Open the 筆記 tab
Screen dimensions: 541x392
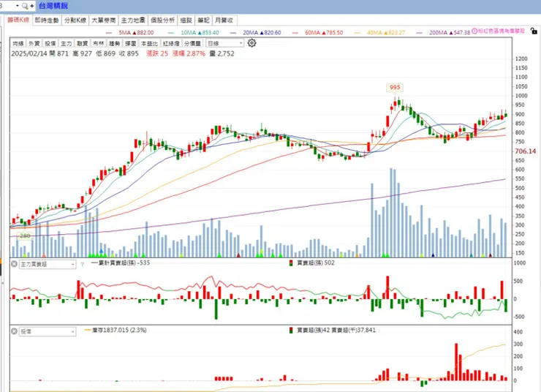click(x=203, y=20)
